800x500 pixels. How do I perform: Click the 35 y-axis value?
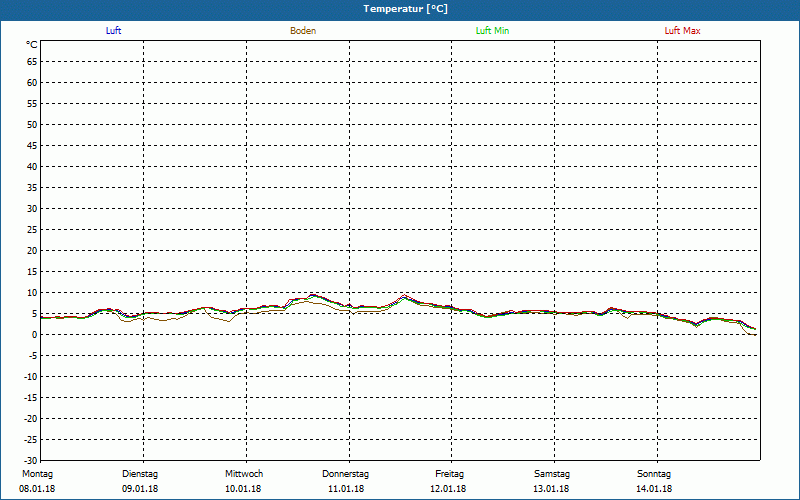pos(32,188)
